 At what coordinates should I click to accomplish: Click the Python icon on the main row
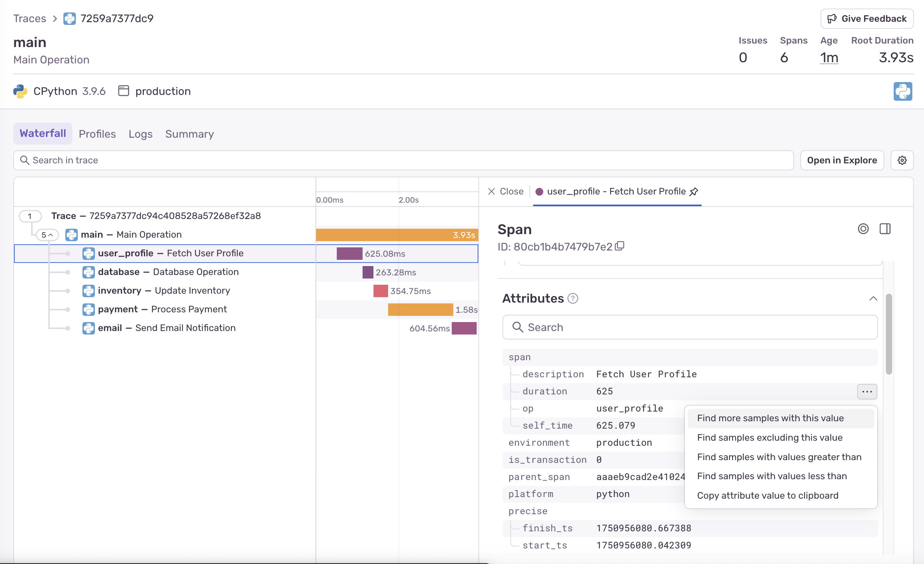click(x=72, y=235)
